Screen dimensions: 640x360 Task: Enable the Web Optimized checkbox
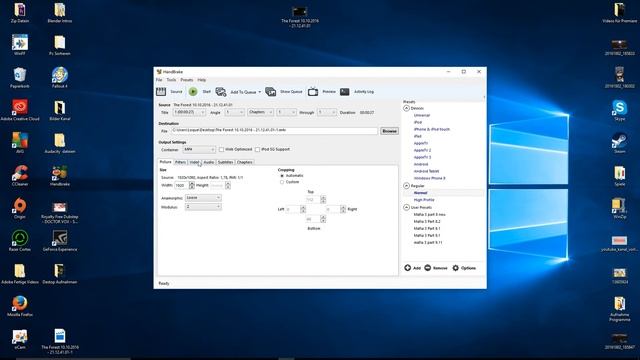coord(221,149)
